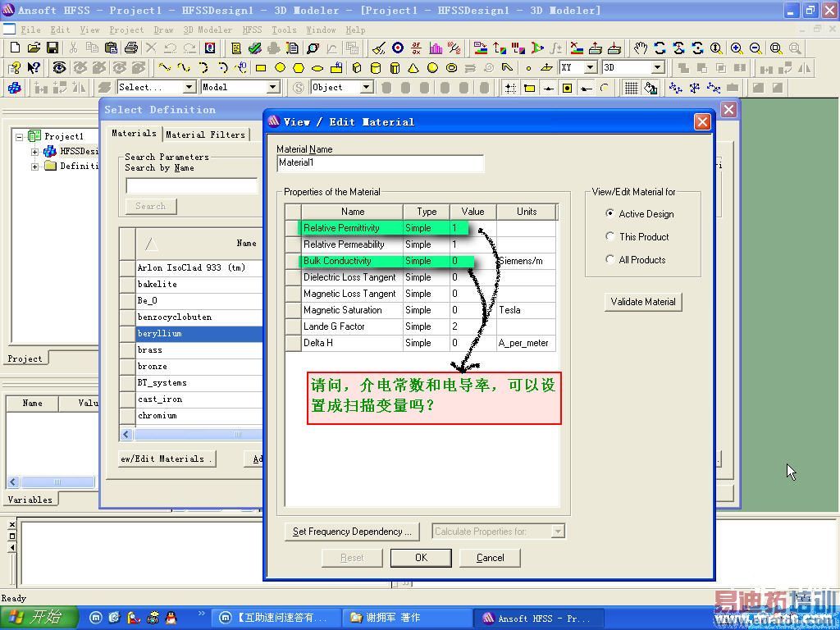Click the Print toolbar icon
The width and height of the screenshot is (840, 630).
[x=130, y=48]
